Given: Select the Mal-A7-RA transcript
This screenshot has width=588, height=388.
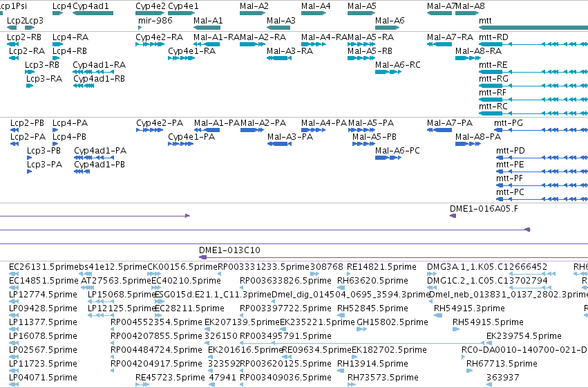Looking at the screenshot, I should (x=439, y=44).
